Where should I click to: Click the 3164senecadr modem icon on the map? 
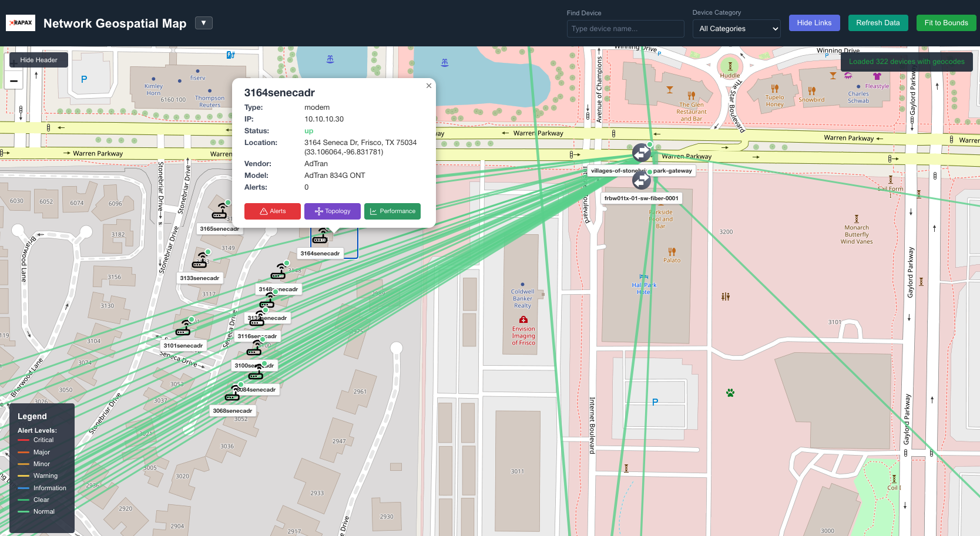click(x=320, y=237)
